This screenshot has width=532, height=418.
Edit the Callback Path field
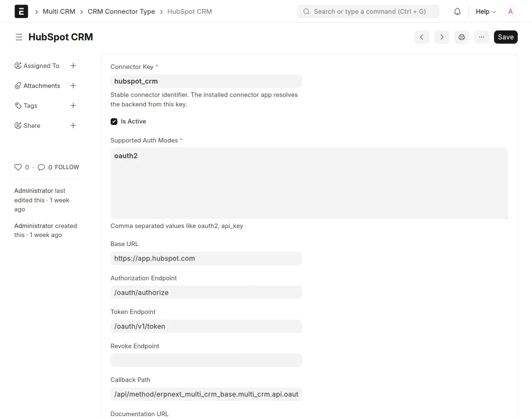pyautogui.click(x=206, y=394)
